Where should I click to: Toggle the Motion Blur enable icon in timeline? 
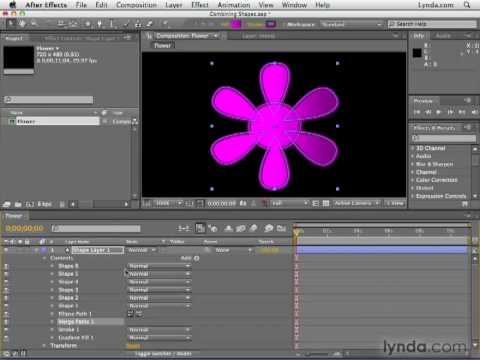click(x=253, y=228)
